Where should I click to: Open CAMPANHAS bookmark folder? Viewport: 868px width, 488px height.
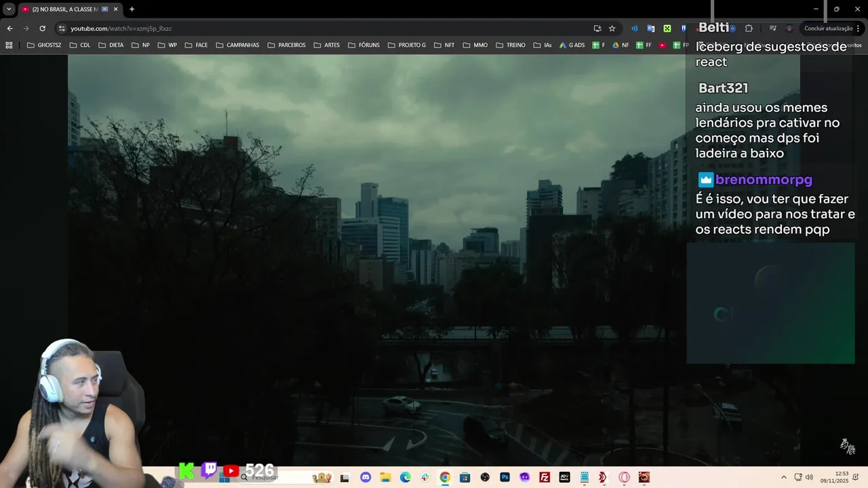click(237, 45)
